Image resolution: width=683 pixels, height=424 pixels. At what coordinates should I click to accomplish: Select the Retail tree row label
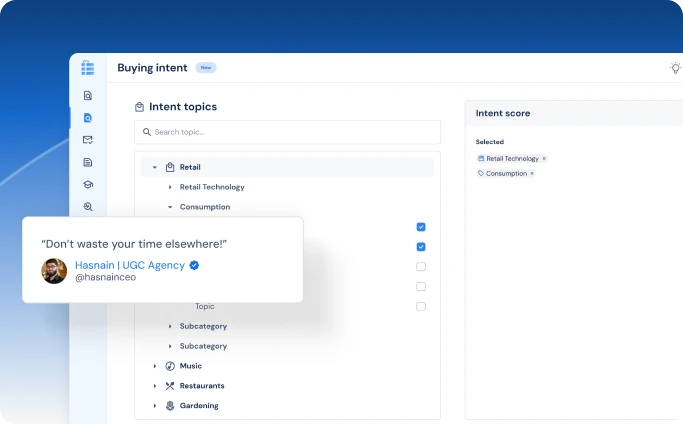(x=190, y=167)
